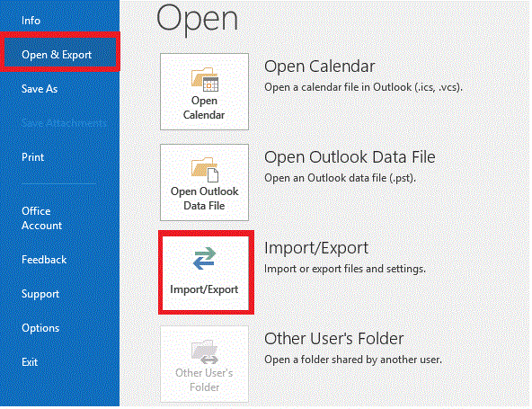
Task: Go to Office Account
Action: pyautogui.click(x=41, y=218)
